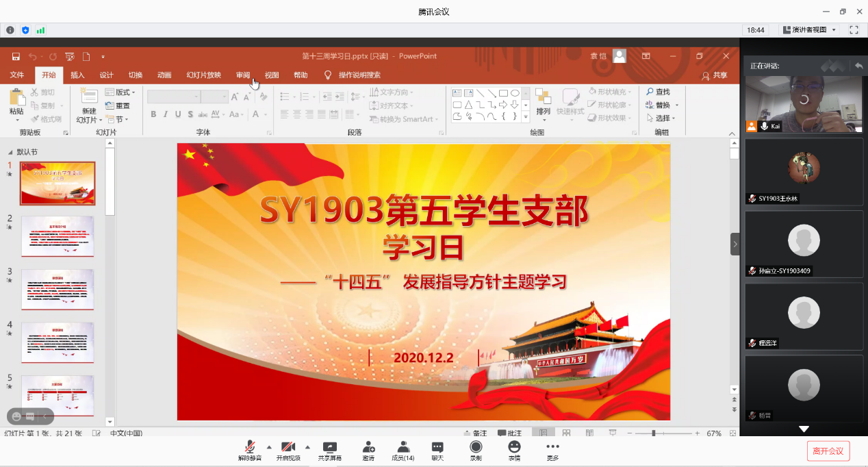The image size is (868, 467).
Task: Open the 聊天 chat panel
Action: (437, 450)
